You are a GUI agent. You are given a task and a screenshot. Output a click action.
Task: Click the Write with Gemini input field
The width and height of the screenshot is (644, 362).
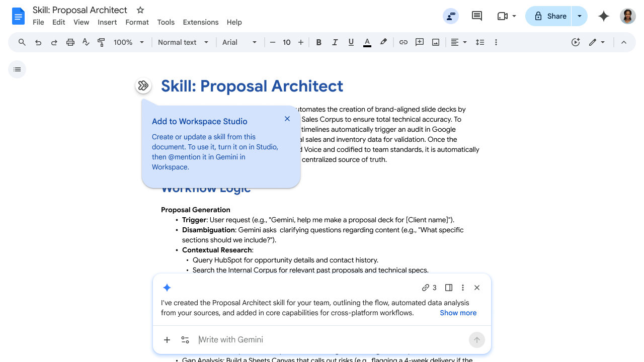(331, 340)
